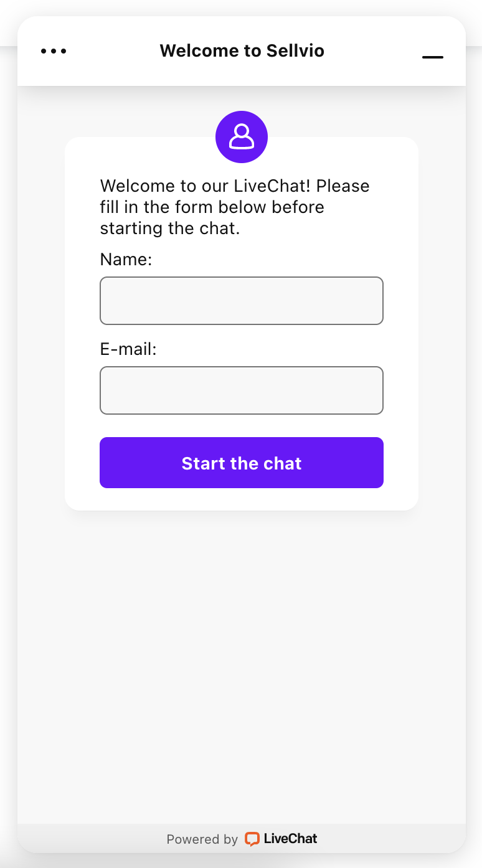The height and width of the screenshot is (868, 482).
Task: Select the Name field label
Action: tap(126, 259)
